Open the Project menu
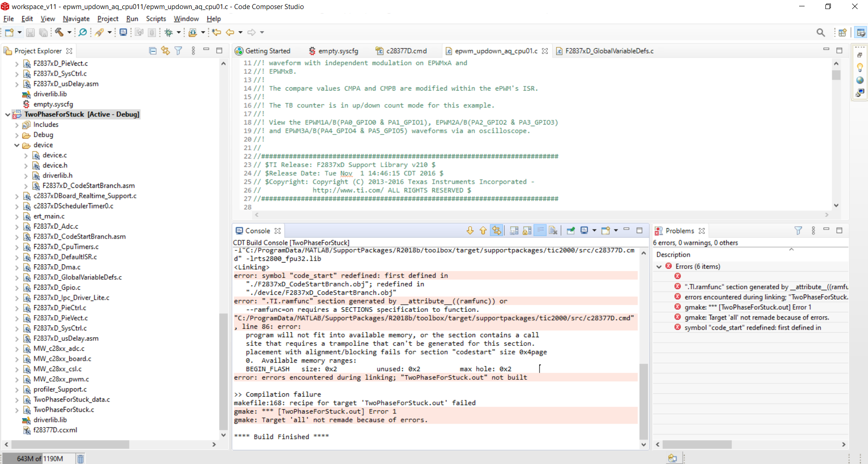Viewport: 868px width, 464px height. (x=108, y=19)
